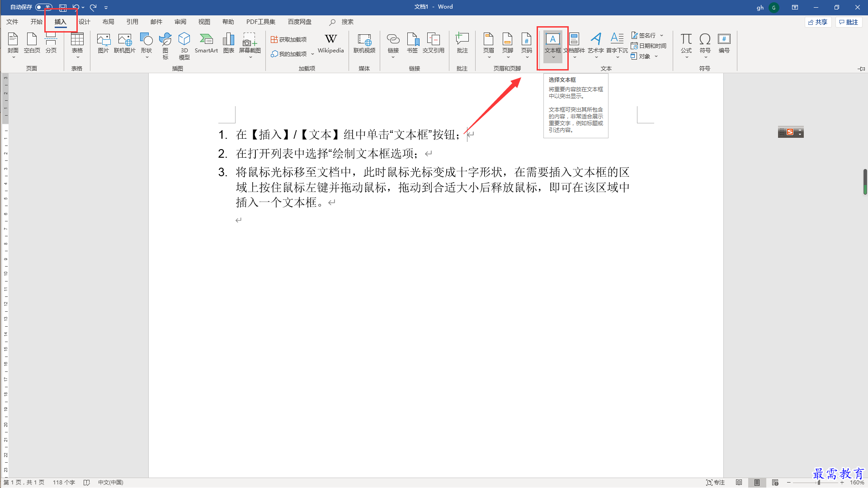Undo the last action
868x488 pixels.
click(76, 7)
